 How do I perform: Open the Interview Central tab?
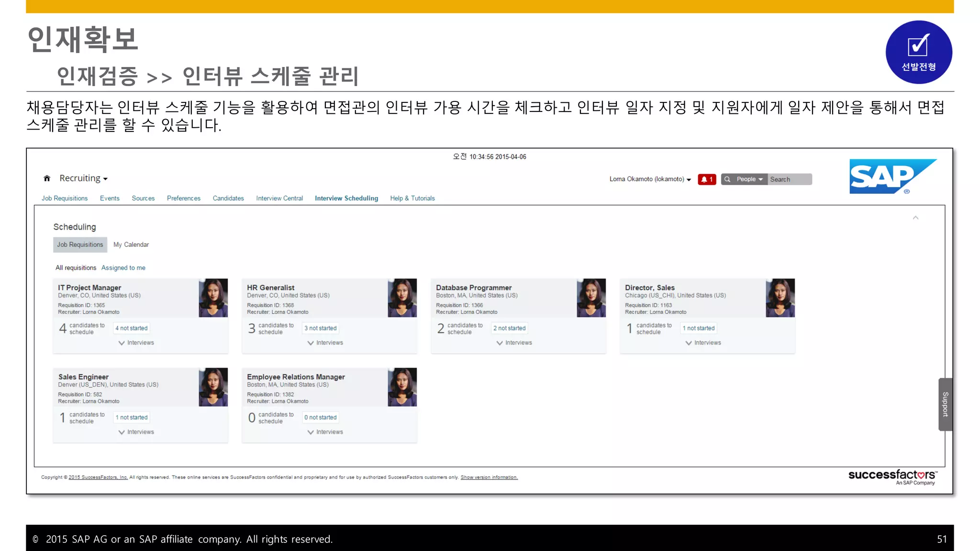click(x=279, y=198)
